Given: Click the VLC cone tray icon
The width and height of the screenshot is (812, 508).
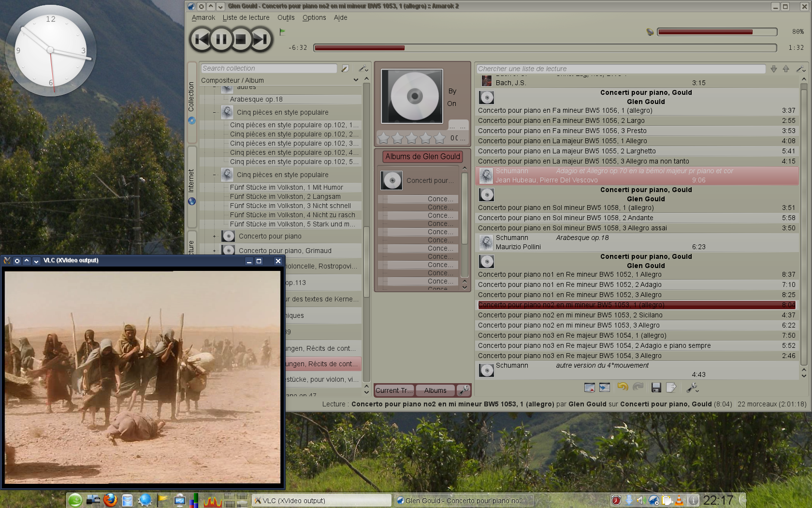Looking at the screenshot, I should [x=679, y=500].
